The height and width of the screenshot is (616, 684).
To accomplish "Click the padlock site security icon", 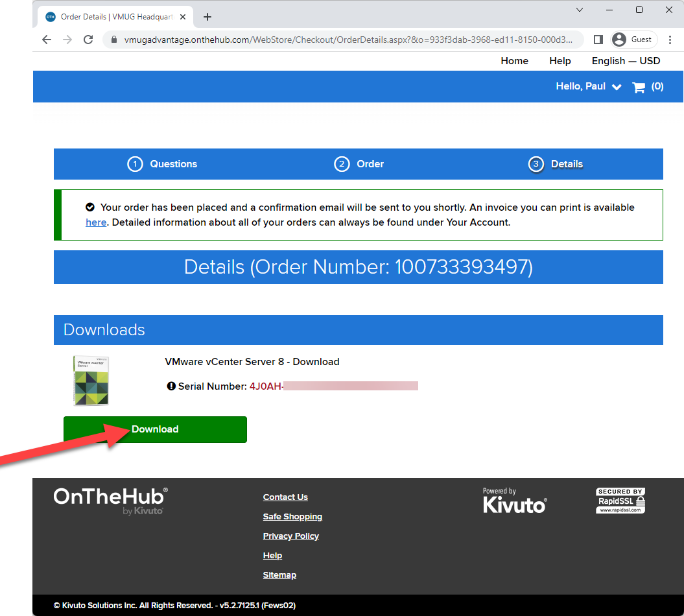I will click(114, 40).
